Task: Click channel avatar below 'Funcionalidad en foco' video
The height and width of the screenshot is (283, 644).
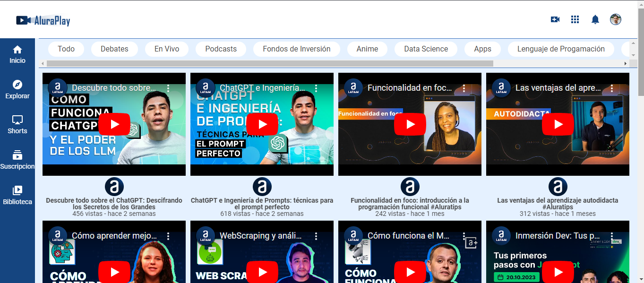Action: pos(410,187)
